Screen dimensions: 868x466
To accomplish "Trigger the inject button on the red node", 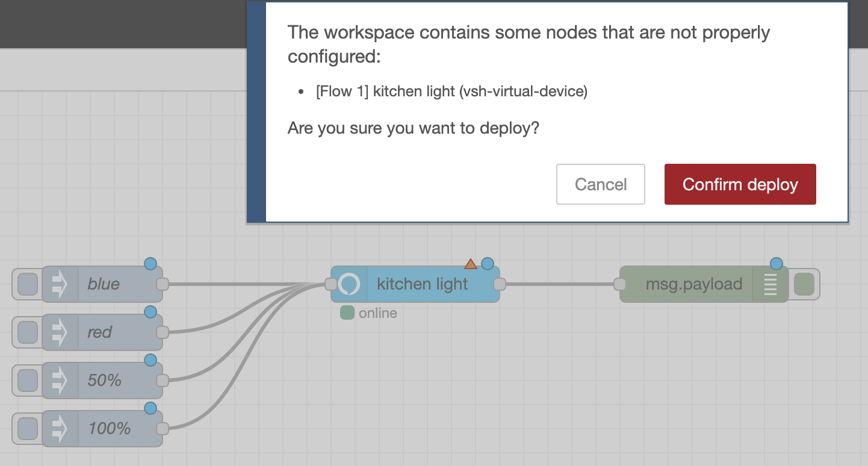I will click(26, 332).
